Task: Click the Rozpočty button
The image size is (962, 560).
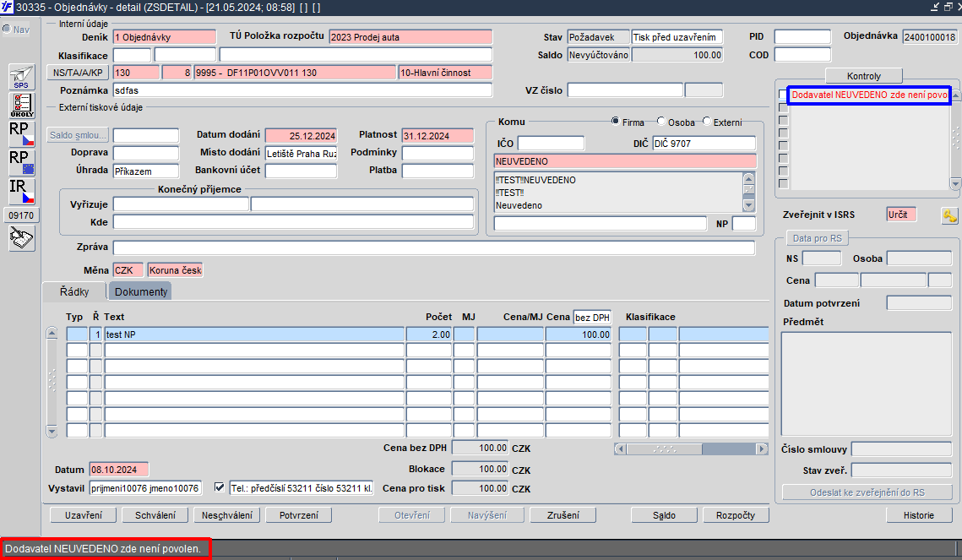Action: click(x=735, y=515)
